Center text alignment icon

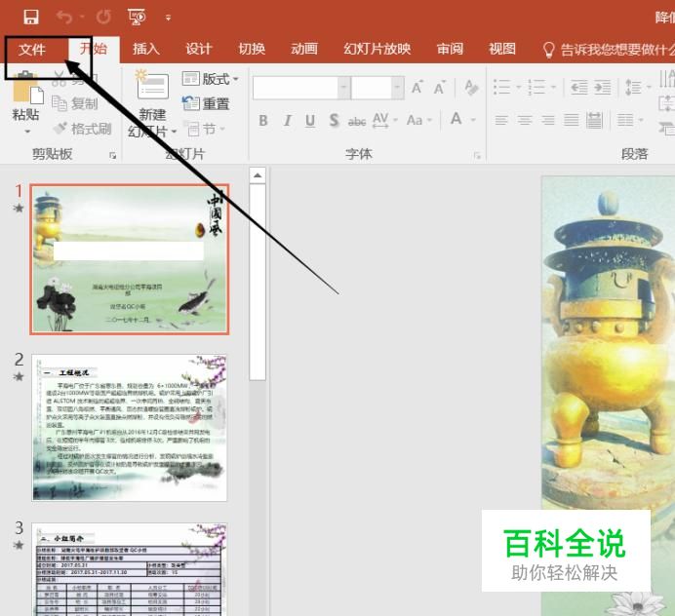coord(525,120)
